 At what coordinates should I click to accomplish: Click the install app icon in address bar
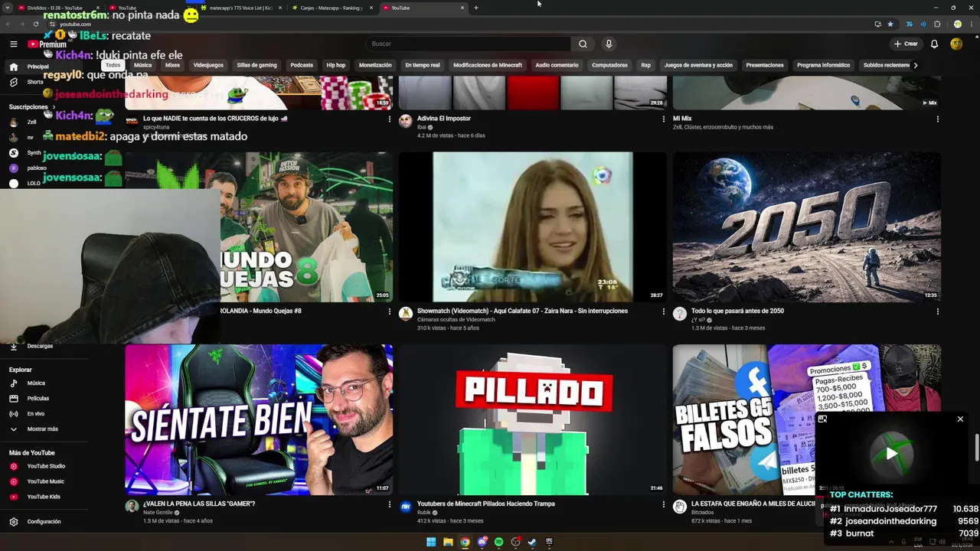pyautogui.click(x=877, y=24)
